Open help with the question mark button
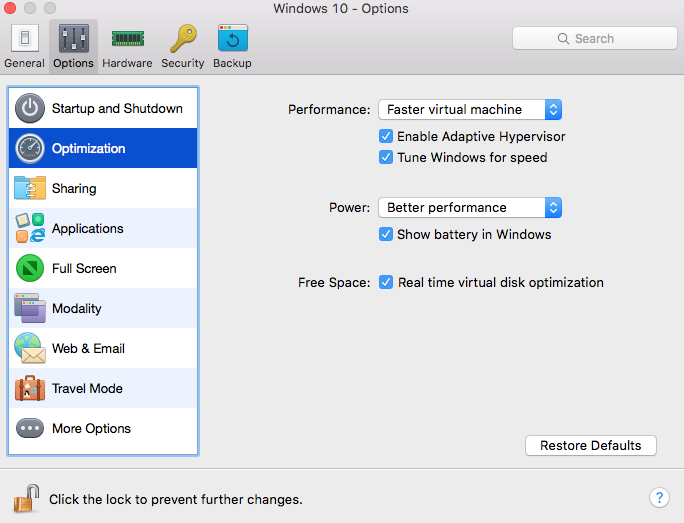684x523 pixels. pyautogui.click(x=659, y=497)
